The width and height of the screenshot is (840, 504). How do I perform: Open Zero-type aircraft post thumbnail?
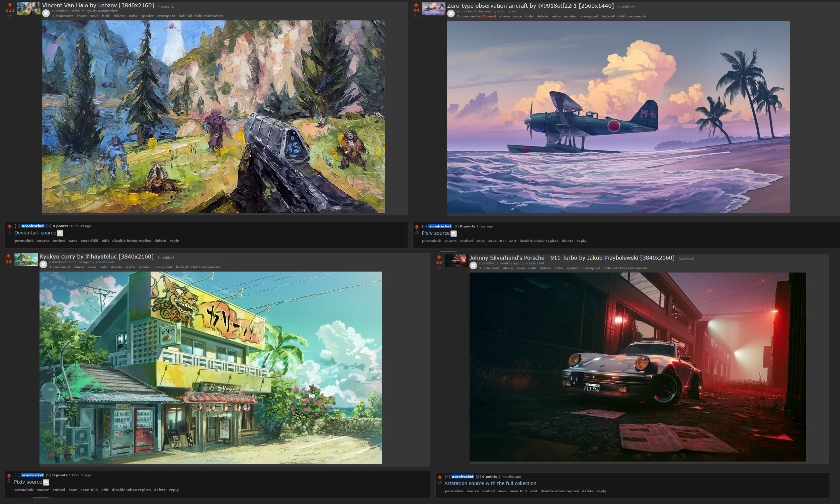pyautogui.click(x=434, y=9)
